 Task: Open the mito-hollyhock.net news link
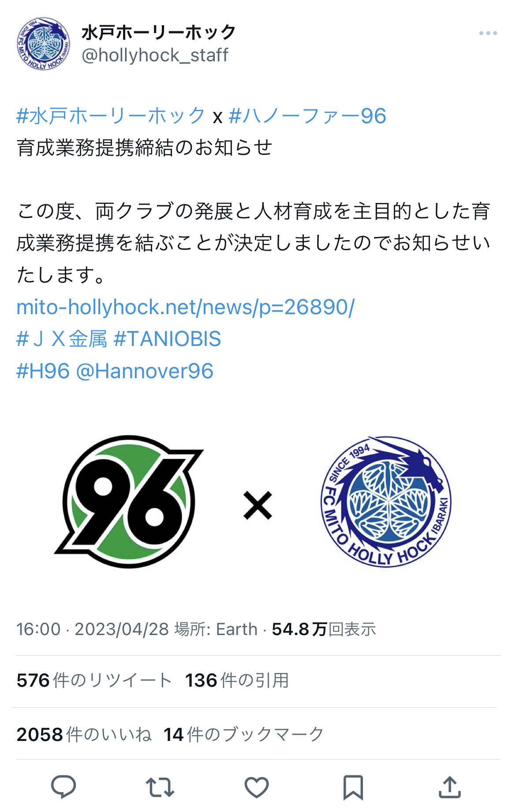pos(185,307)
